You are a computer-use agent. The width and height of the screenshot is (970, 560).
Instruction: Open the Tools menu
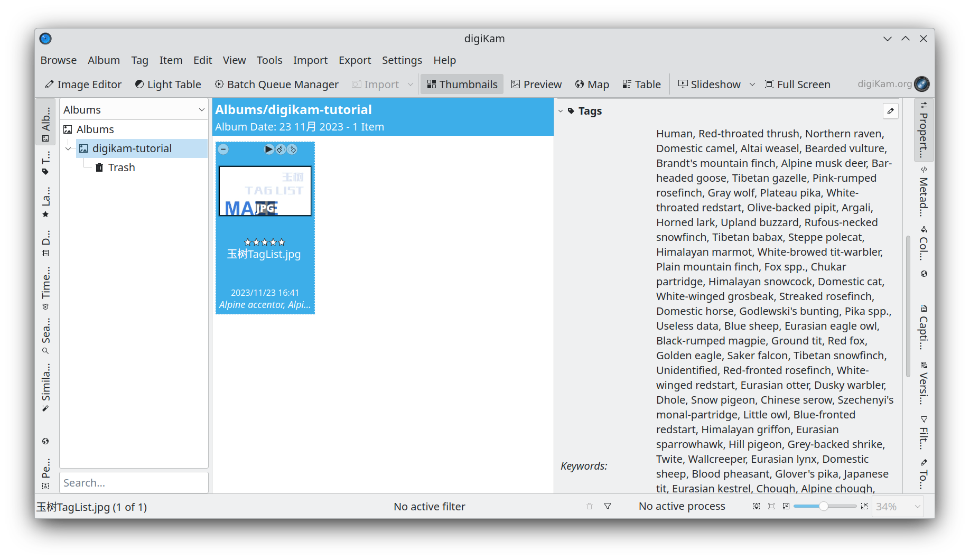(x=269, y=60)
